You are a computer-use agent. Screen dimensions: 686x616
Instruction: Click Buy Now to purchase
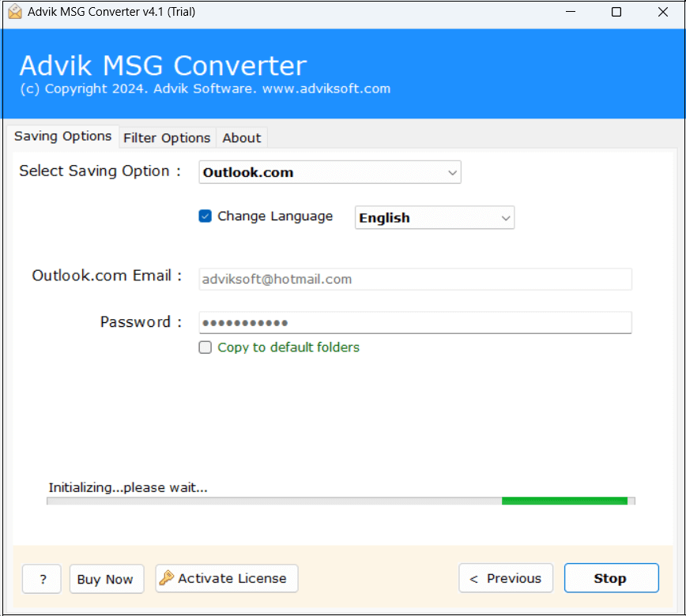(106, 578)
